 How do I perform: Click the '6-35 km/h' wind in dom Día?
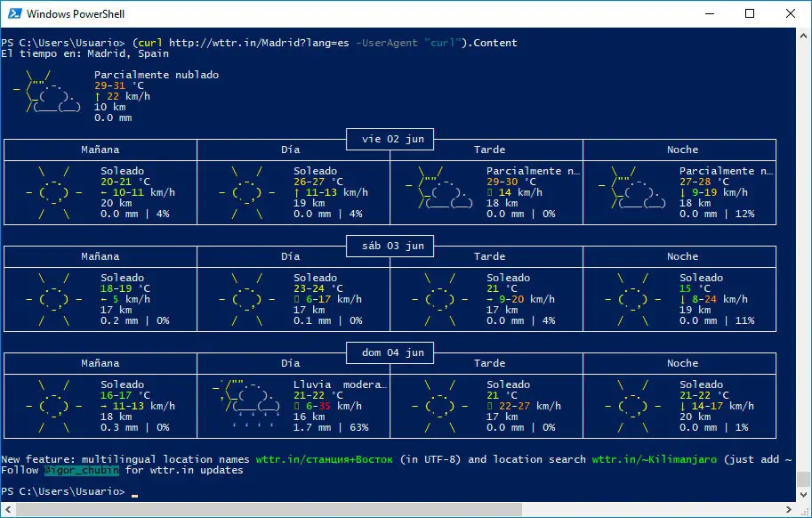pyautogui.click(x=328, y=406)
